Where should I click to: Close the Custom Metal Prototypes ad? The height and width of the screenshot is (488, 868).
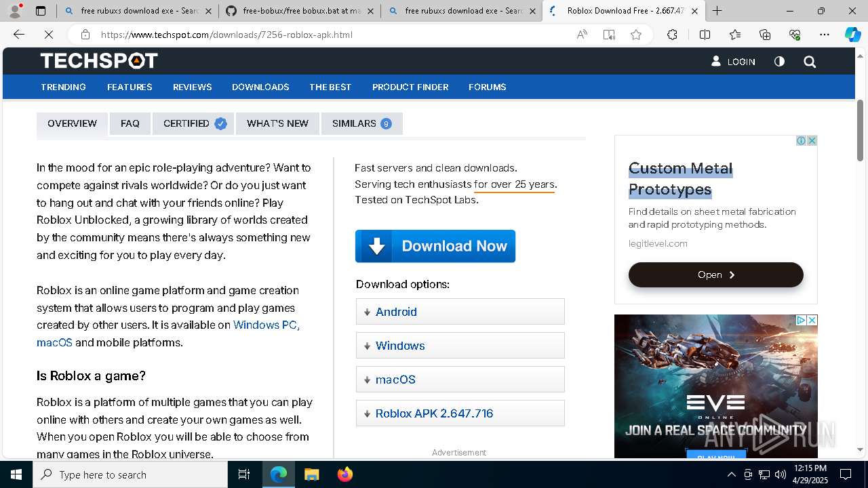click(812, 140)
